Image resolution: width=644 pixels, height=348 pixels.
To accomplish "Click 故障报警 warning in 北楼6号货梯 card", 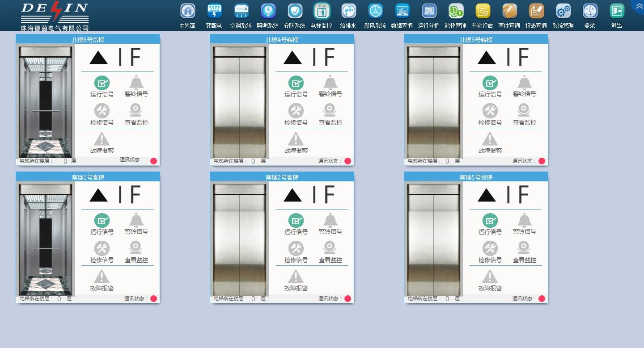I will coord(102,139).
